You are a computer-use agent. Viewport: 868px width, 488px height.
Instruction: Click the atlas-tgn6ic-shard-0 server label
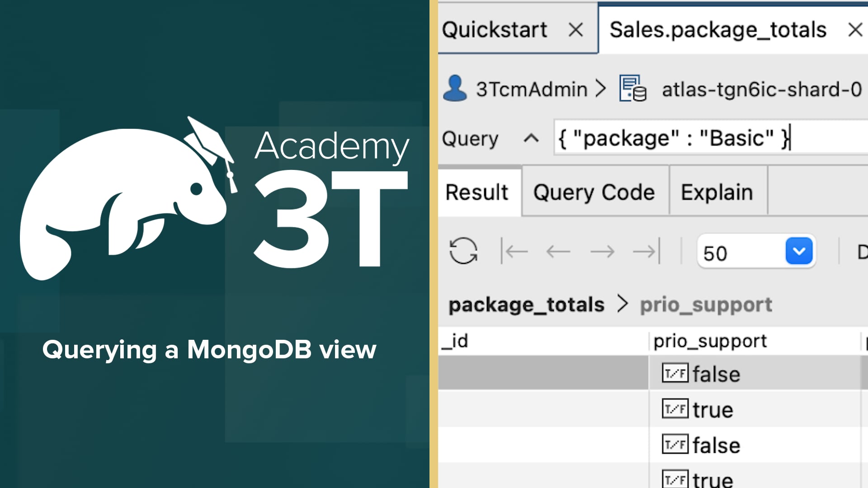click(762, 89)
